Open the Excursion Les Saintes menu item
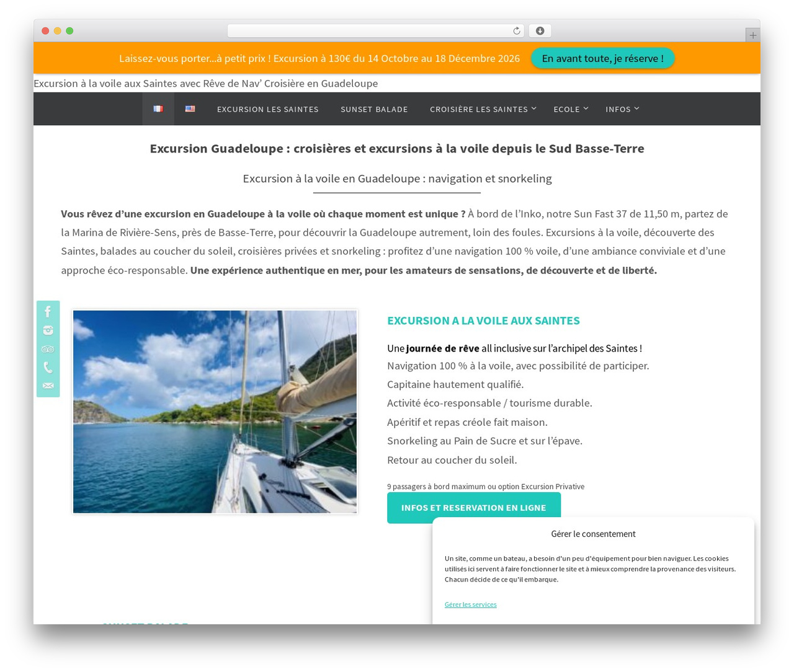 268,109
